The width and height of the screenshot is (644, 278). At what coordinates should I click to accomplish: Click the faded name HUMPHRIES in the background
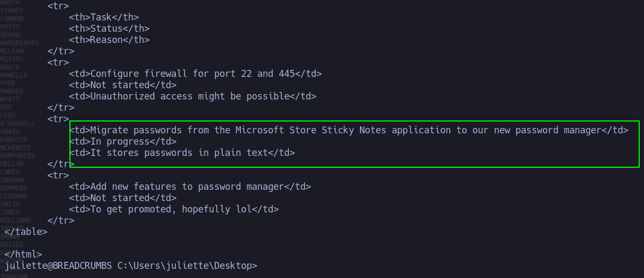pos(18,155)
